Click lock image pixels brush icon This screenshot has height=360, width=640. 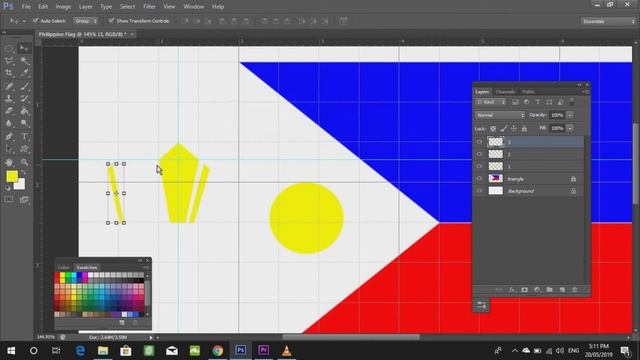tap(504, 129)
